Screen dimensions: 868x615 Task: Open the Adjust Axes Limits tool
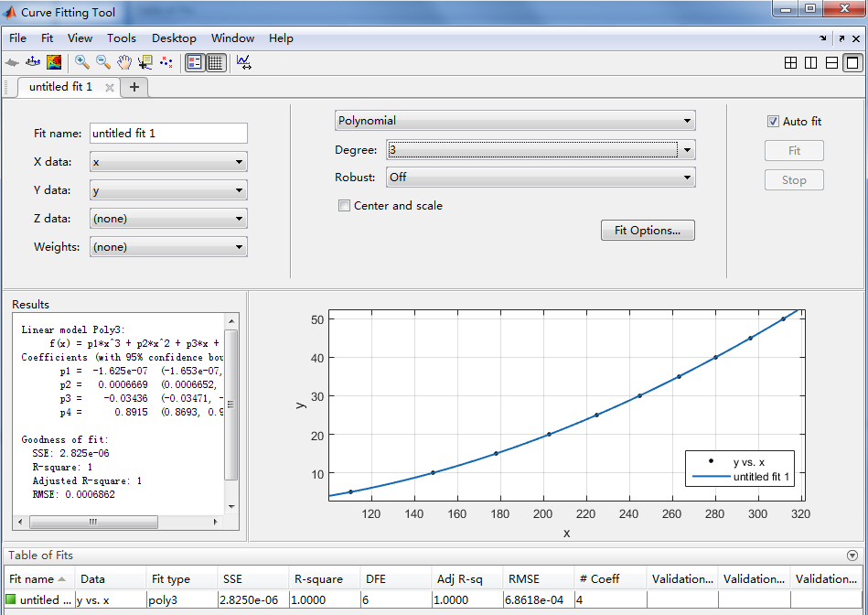pos(244,62)
